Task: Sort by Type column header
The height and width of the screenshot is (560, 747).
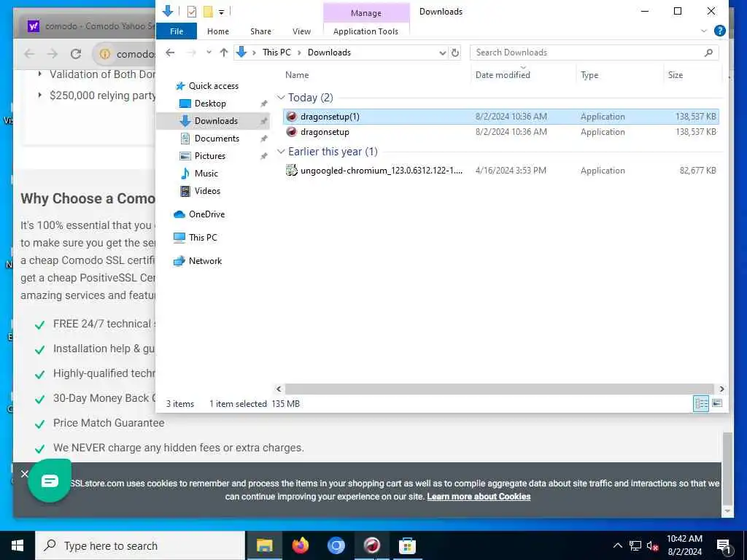Action: (589, 75)
